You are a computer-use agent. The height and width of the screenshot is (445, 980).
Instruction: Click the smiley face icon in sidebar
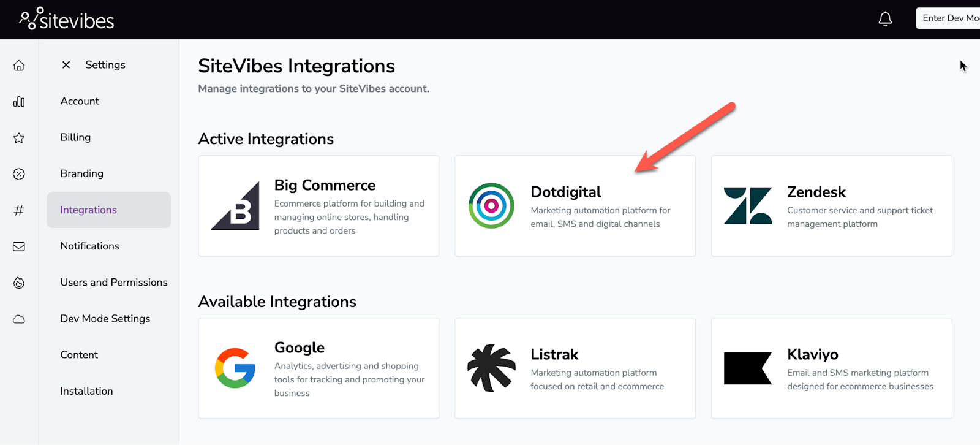tap(19, 283)
